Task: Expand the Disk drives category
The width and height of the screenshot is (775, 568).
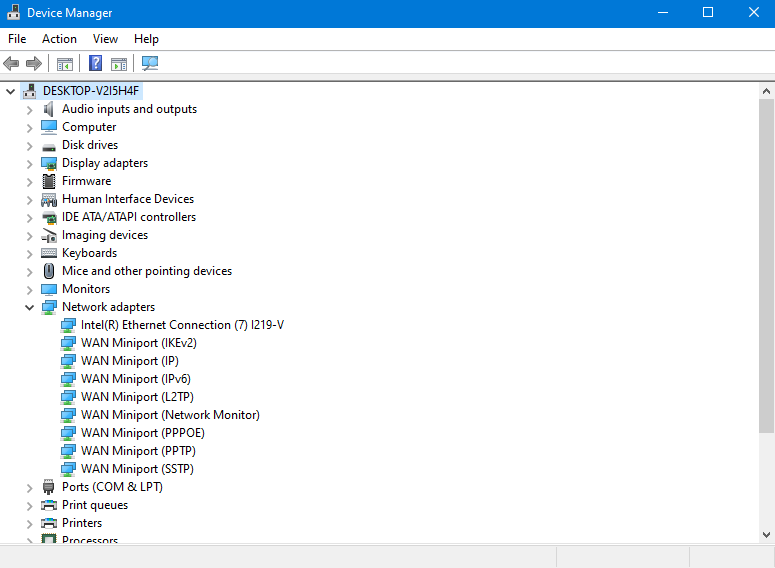Action: (29, 145)
